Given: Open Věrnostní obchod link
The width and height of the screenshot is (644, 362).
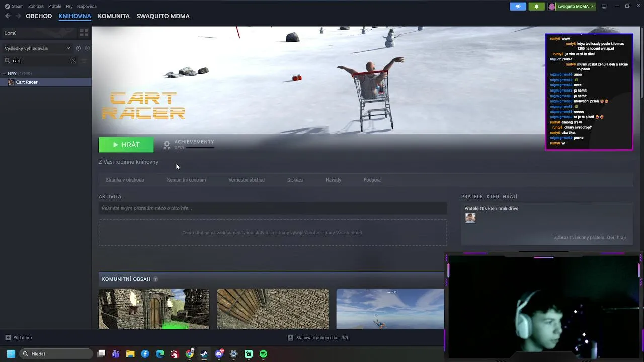Looking at the screenshot, I should click(247, 180).
